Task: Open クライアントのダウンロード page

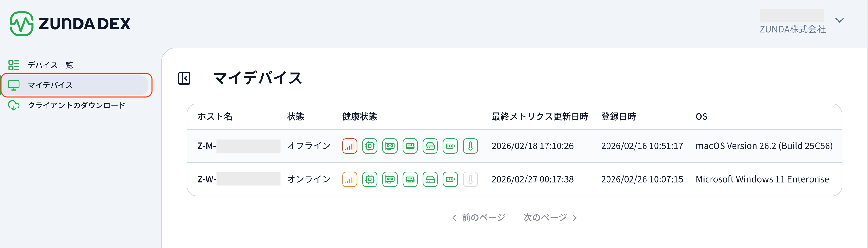Action: click(x=76, y=105)
